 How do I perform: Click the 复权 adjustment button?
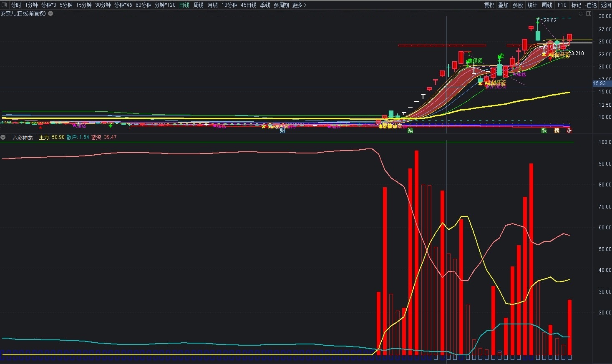click(x=489, y=5)
